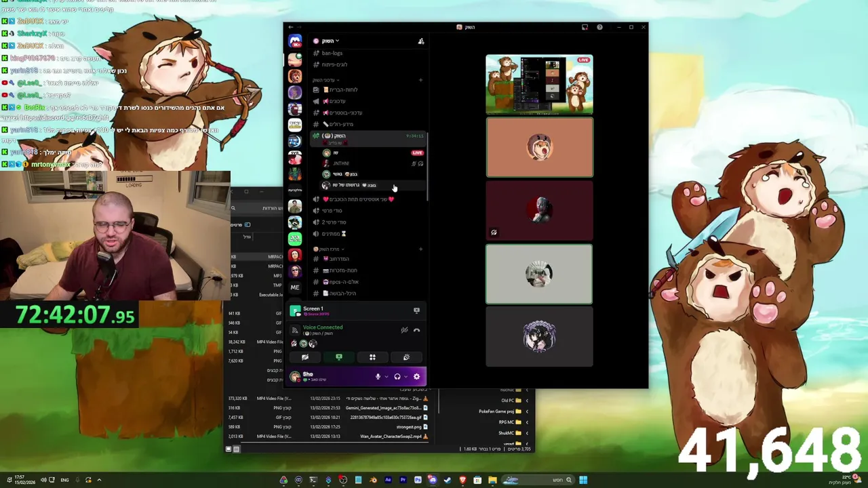Select Gemini_Generated_Image file in Explorer

388,408
